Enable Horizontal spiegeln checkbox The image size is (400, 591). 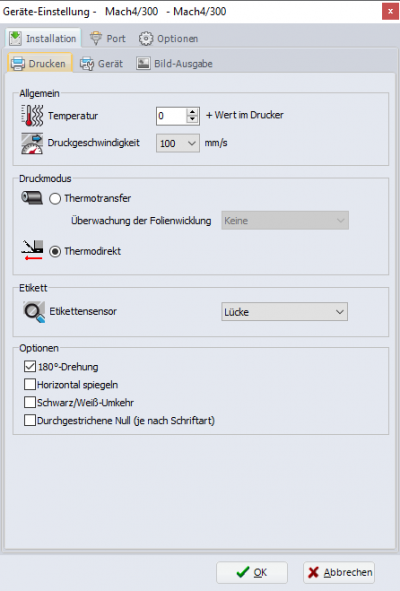pyautogui.click(x=30, y=384)
